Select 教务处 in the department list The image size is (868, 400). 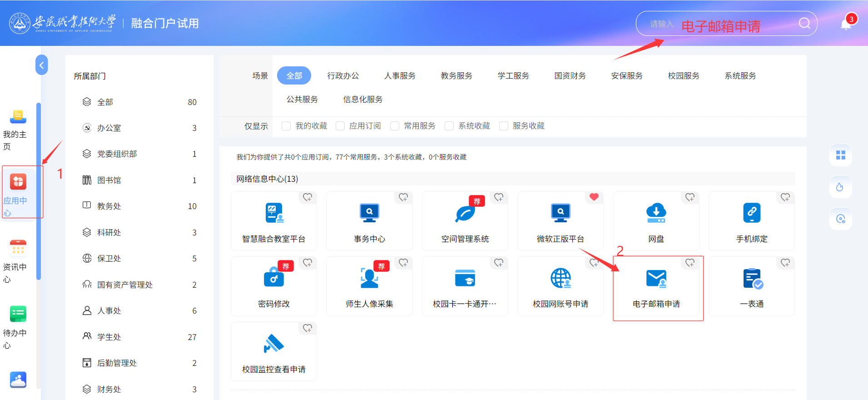pyautogui.click(x=109, y=206)
